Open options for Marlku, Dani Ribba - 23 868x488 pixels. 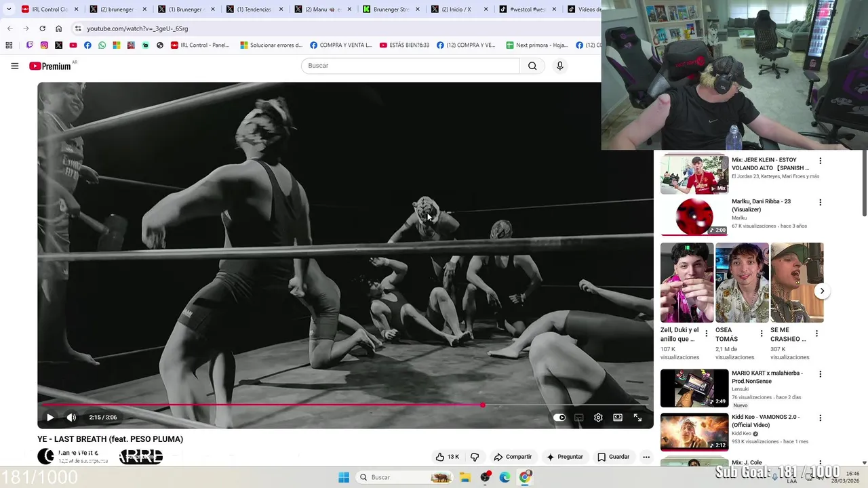pos(820,203)
